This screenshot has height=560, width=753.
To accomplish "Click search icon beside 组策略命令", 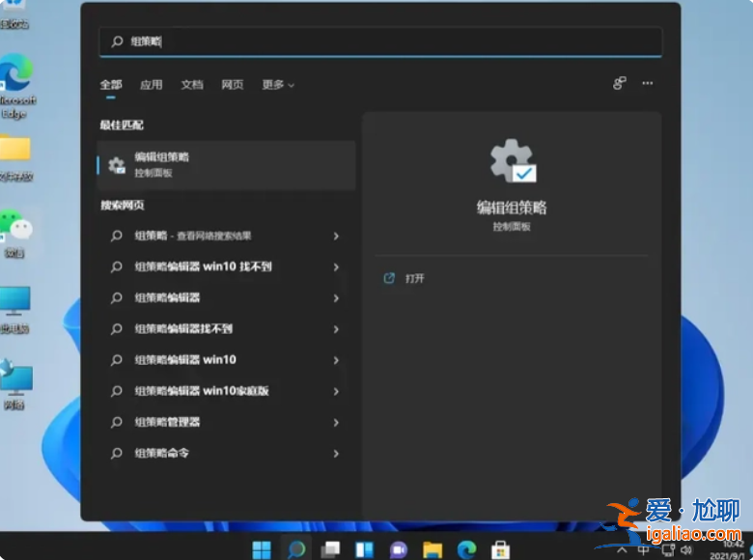I will click(116, 454).
